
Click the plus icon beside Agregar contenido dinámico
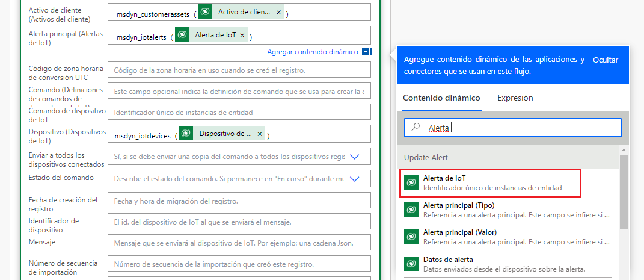coord(366,52)
